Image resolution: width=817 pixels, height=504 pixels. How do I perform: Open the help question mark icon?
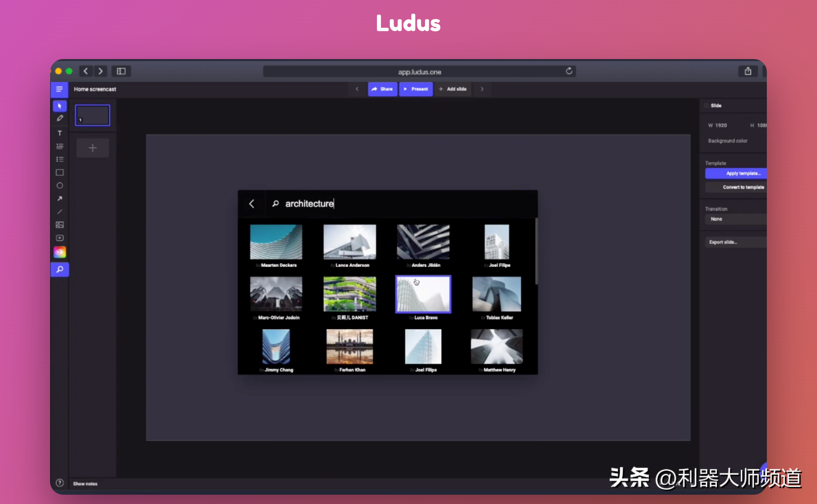coord(60,483)
